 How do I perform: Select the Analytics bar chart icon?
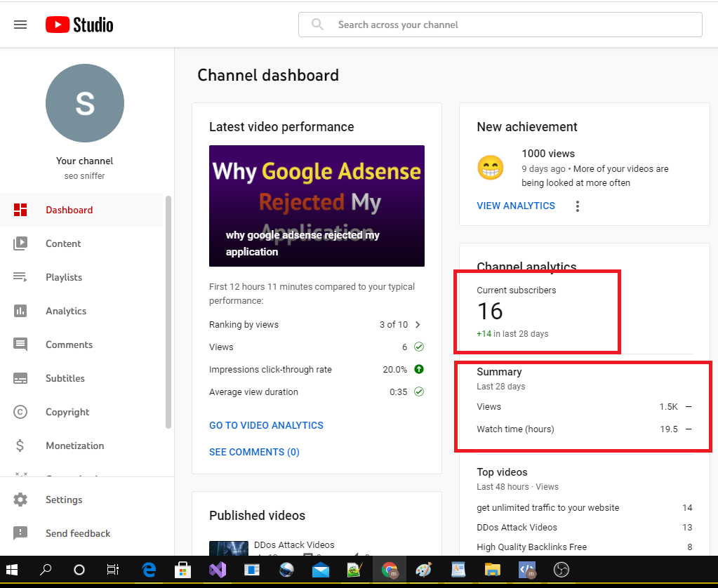click(20, 311)
